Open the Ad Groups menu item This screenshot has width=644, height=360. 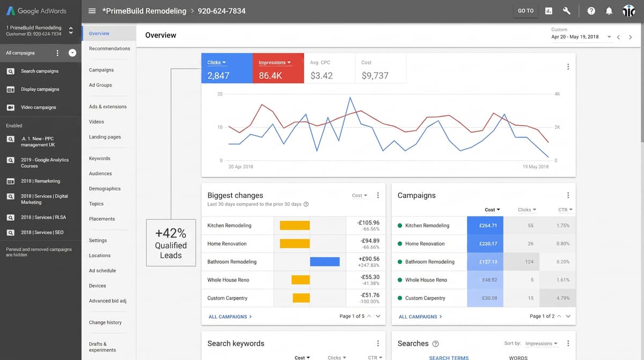100,85
